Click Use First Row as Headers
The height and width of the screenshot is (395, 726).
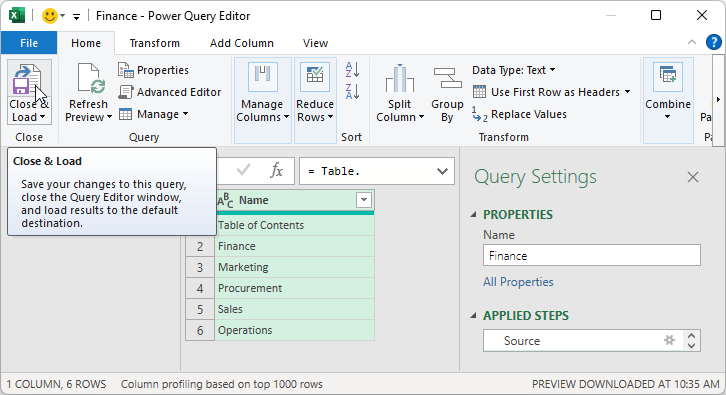click(546, 92)
